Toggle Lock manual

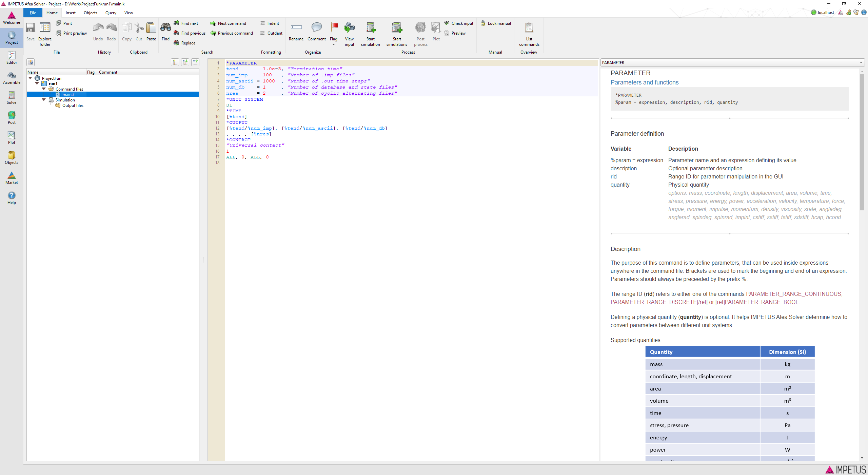click(496, 23)
